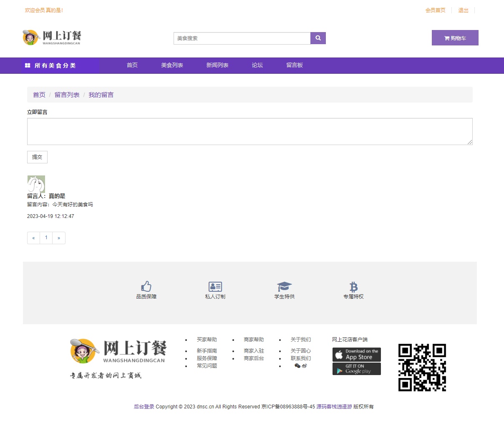Submit the message with 提交 button

click(x=37, y=157)
